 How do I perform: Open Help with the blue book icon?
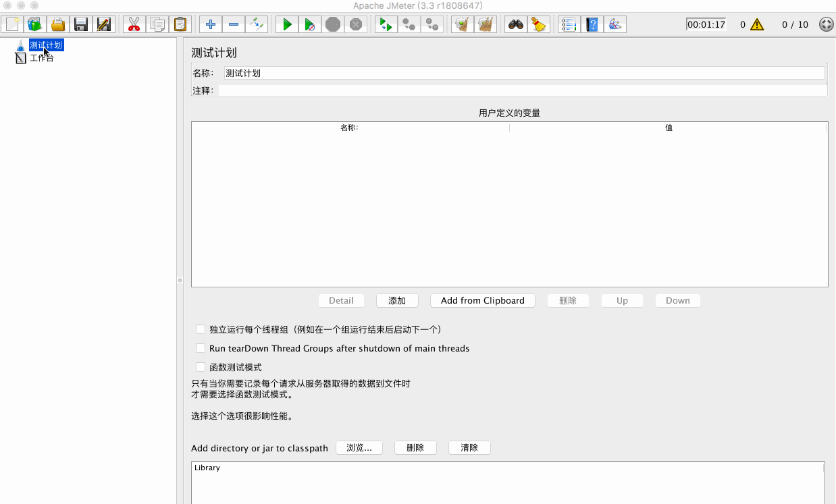[x=592, y=25]
